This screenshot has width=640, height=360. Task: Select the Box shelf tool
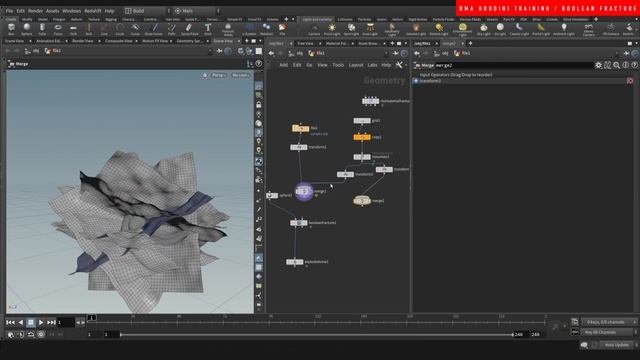click(x=11, y=29)
